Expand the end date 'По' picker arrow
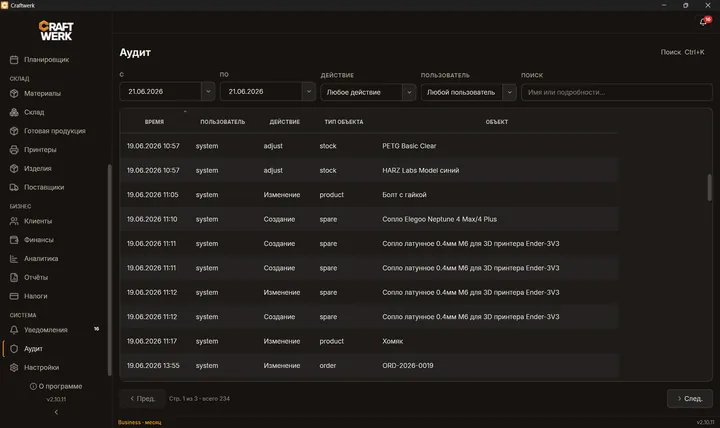 (309, 91)
